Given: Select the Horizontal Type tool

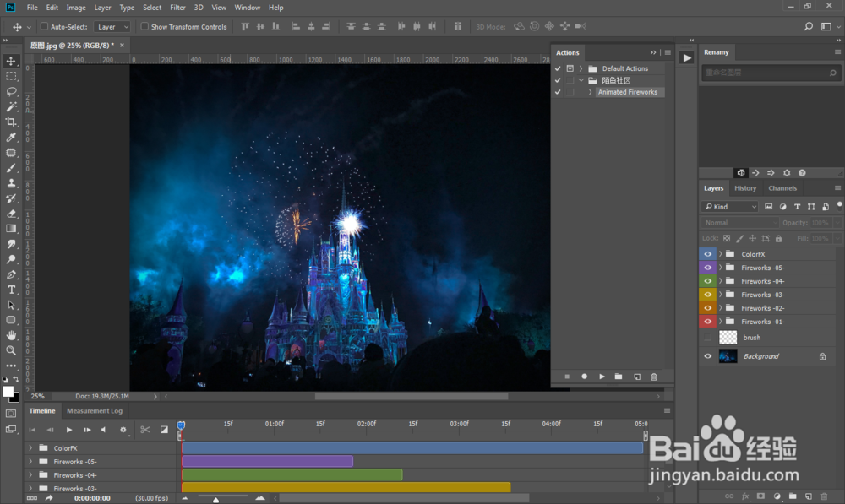Looking at the screenshot, I should (x=12, y=290).
